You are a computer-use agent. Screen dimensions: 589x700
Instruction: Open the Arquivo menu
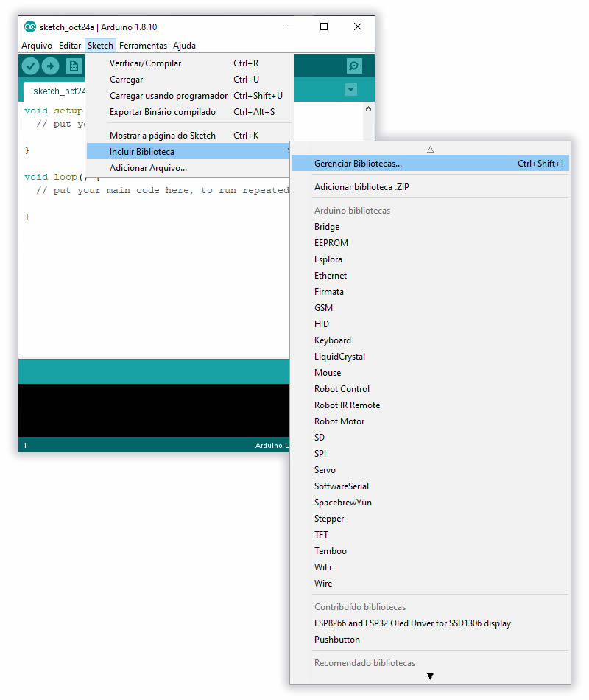click(x=37, y=46)
